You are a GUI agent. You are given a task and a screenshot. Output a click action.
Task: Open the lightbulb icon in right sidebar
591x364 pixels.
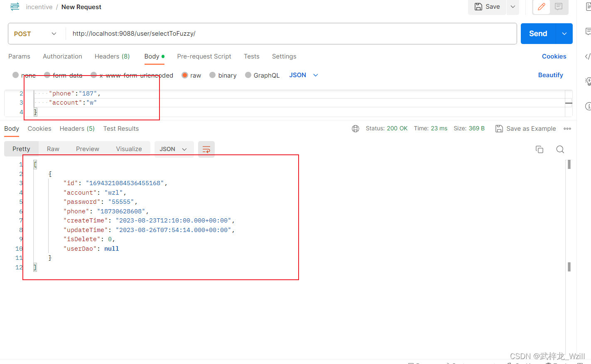coord(588,81)
